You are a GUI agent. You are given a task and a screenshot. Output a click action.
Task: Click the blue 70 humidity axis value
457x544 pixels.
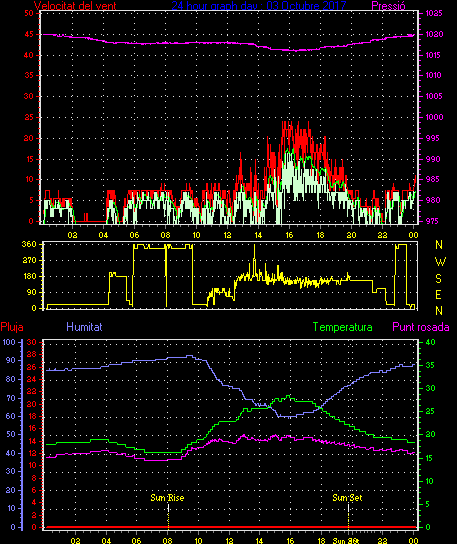click(x=11, y=398)
